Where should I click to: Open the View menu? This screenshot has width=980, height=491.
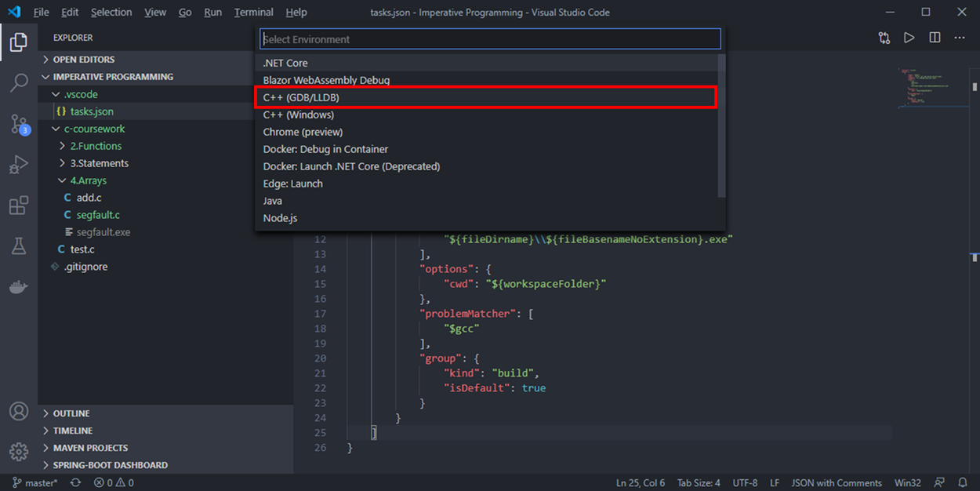pos(155,13)
